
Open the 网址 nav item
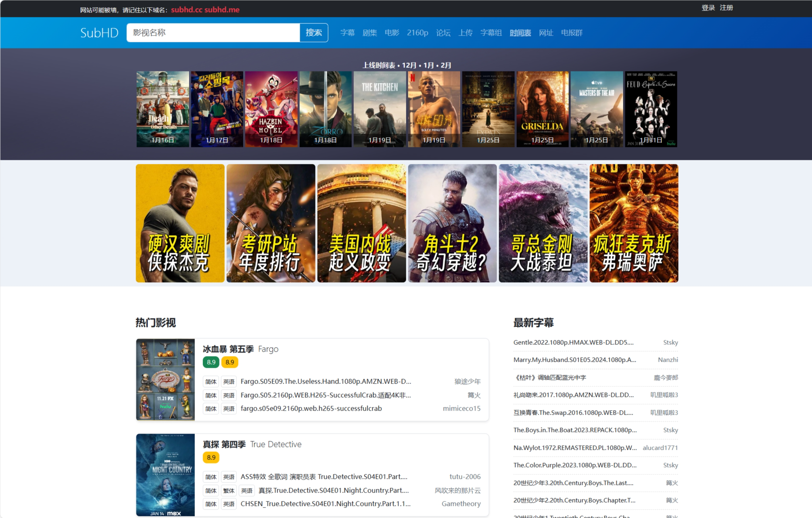point(546,33)
